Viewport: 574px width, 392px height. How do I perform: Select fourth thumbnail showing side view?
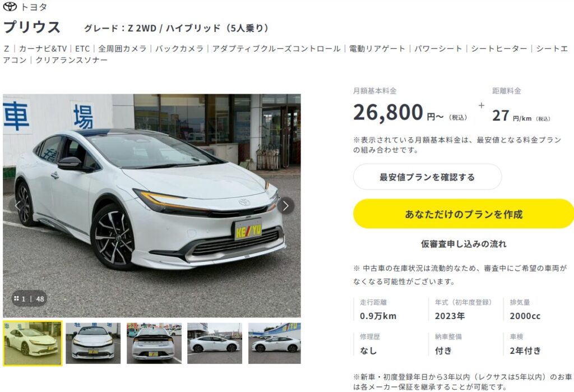[x=215, y=343]
